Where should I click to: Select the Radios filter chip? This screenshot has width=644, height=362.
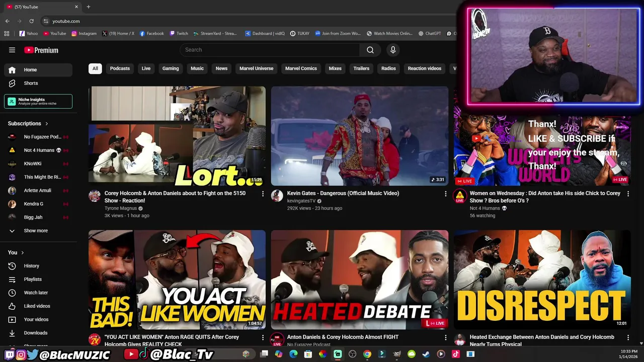pos(388,68)
